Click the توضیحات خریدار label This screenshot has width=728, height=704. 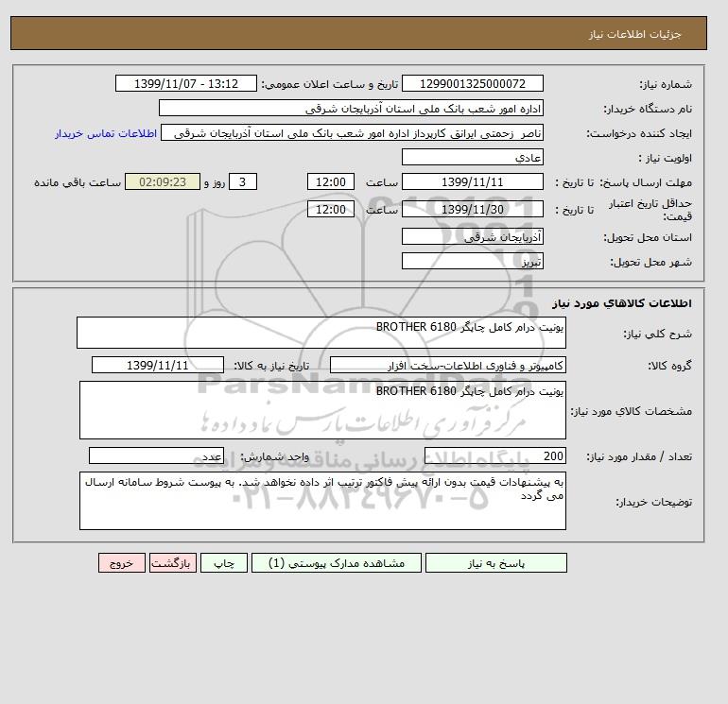(x=653, y=502)
